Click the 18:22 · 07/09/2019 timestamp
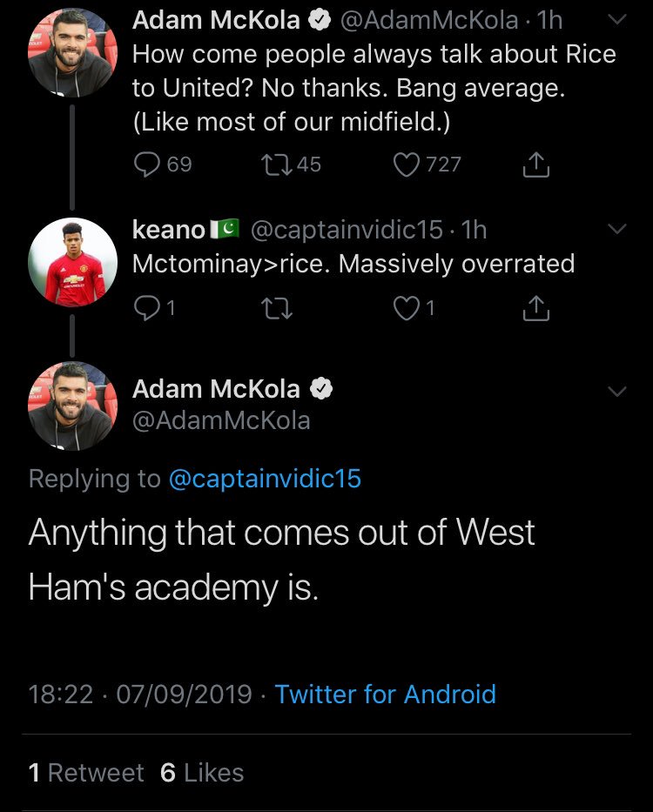Viewport: 653px width, 812px height. coord(140,694)
